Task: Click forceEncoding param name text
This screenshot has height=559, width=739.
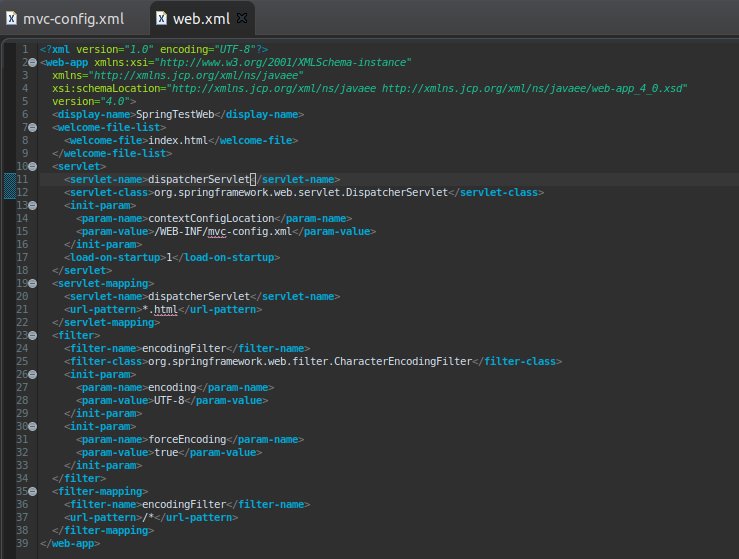Action: pyautogui.click(x=187, y=439)
